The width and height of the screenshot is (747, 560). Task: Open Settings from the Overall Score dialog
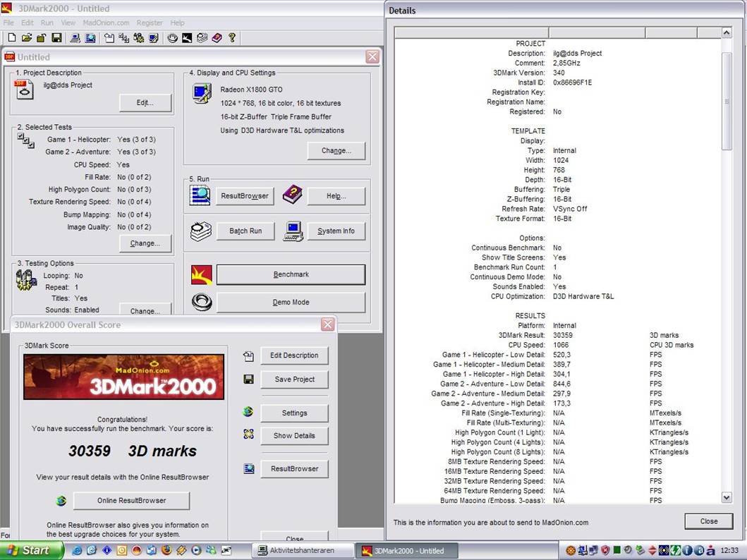coord(294,413)
